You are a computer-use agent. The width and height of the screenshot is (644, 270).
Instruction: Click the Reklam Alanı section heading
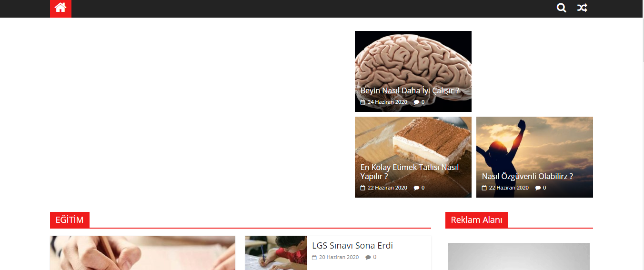(x=477, y=220)
